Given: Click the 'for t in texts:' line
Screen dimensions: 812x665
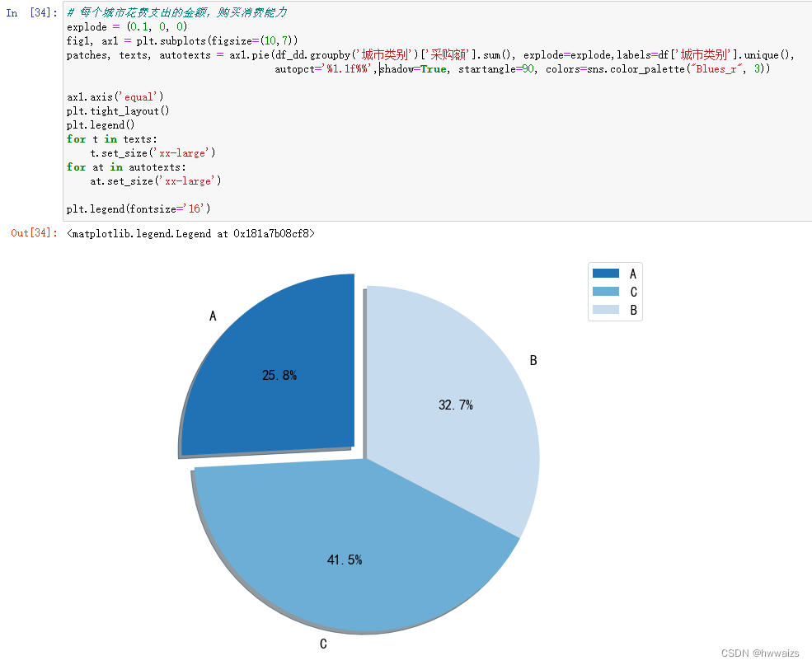Looking at the screenshot, I should tap(112, 138).
